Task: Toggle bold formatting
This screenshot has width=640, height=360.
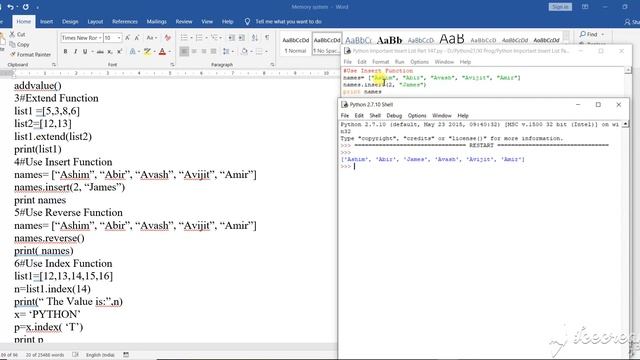Action: (65, 51)
